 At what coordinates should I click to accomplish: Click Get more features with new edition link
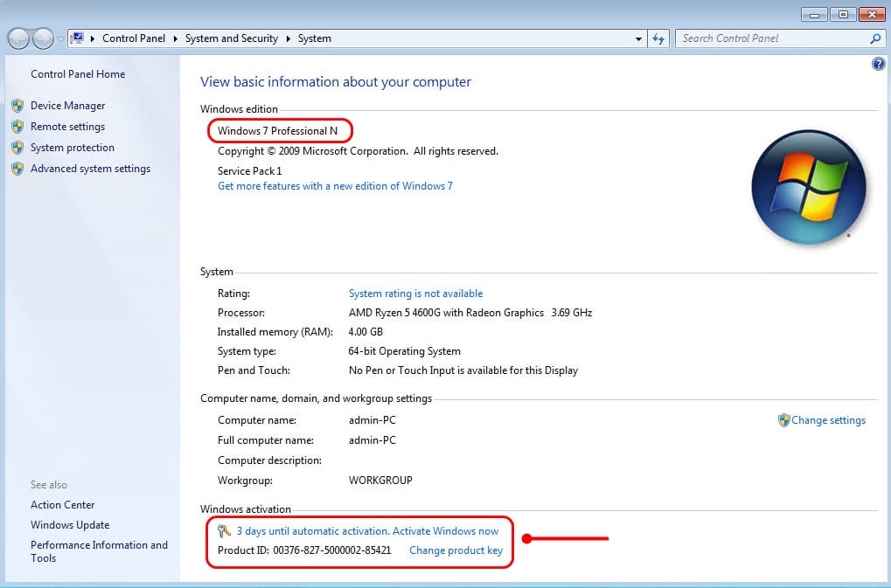point(335,185)
